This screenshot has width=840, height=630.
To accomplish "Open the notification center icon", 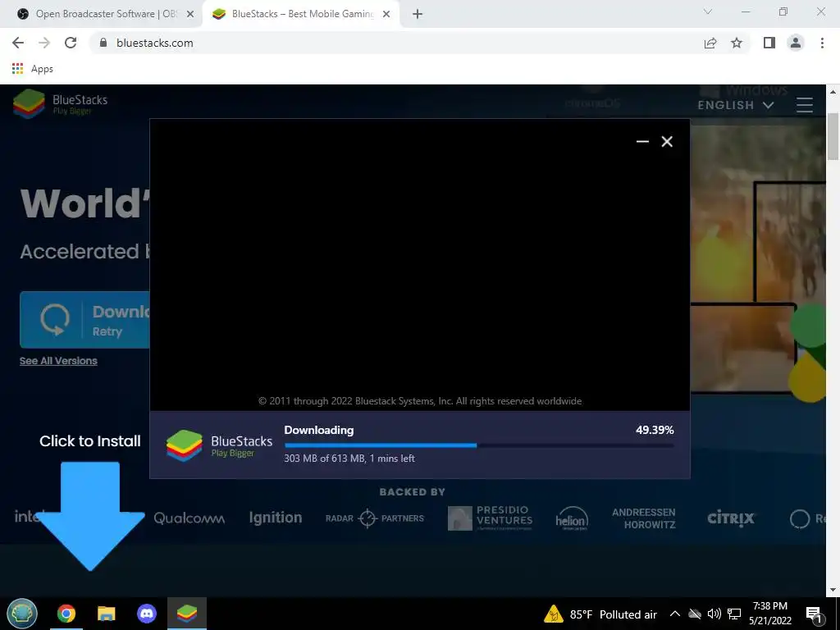I will [814, 614].
